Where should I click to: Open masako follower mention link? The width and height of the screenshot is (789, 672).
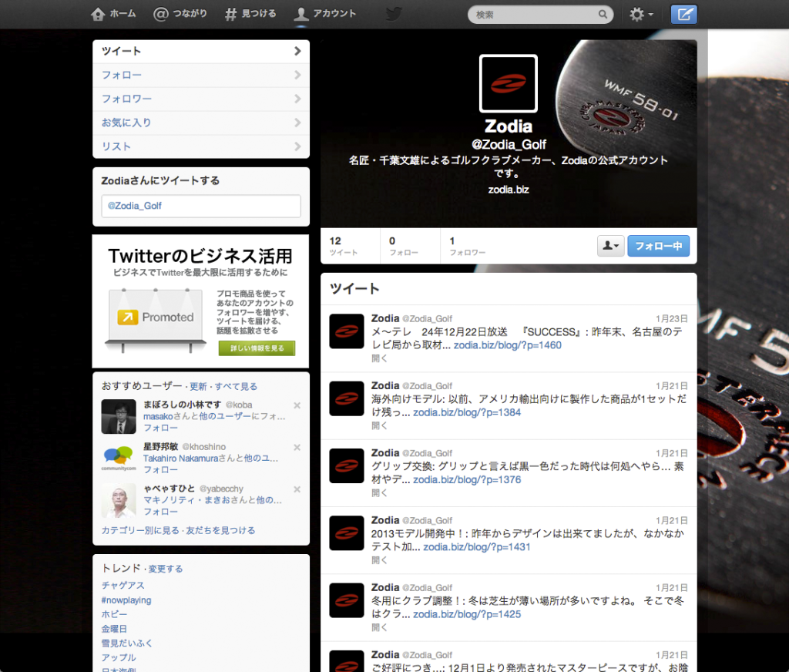coord(158,416)
